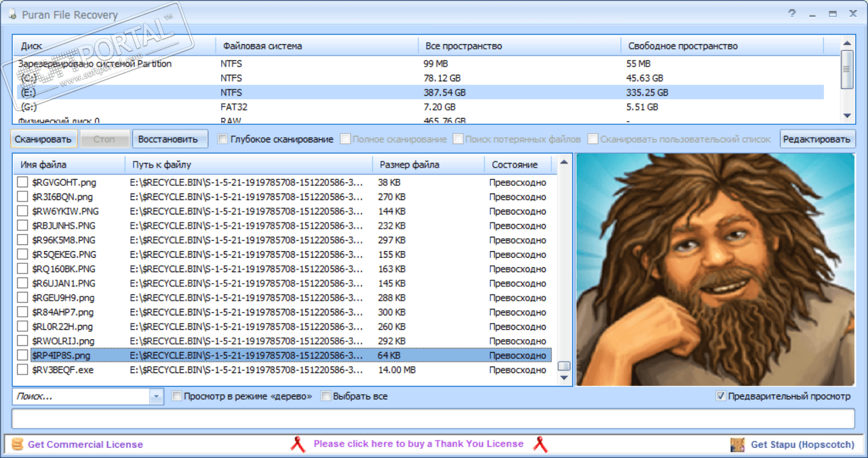Select the $RL0R22H.png row
The image size is (868, 458).
[283, 326]
